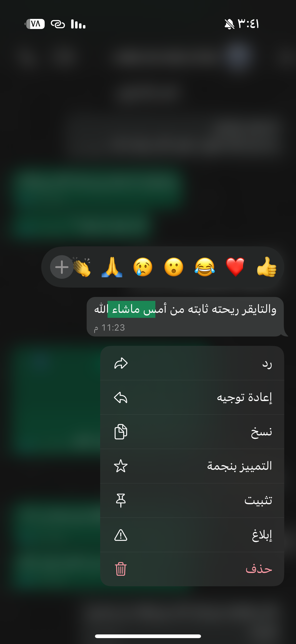React with the laughing tears emoji
The height and width of the screenshot is (644, 296).
tap(205, 267)
